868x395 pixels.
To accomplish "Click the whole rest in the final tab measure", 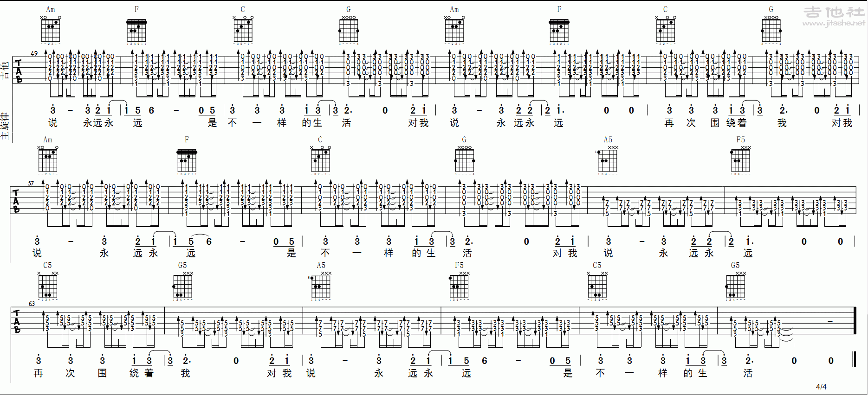I will point(830,321).
